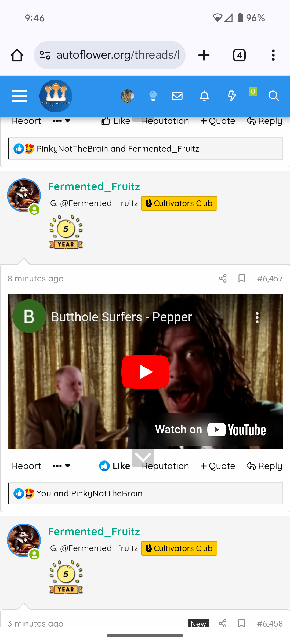Open the forum search magnifier
Screen dimensions: 290x644
tap(274, 96)
